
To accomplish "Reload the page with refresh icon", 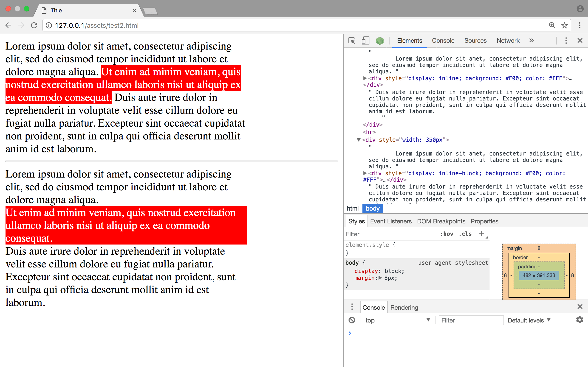I will [x=34, y=25].
